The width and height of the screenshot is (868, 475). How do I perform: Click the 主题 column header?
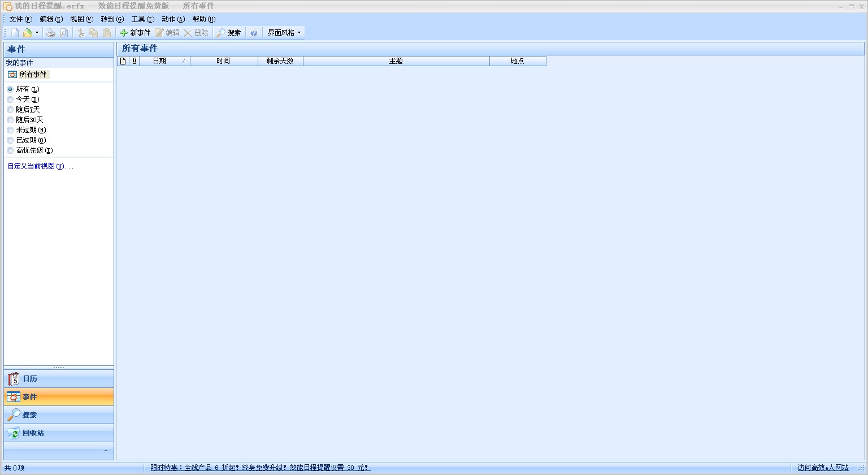tap(396, 61)
